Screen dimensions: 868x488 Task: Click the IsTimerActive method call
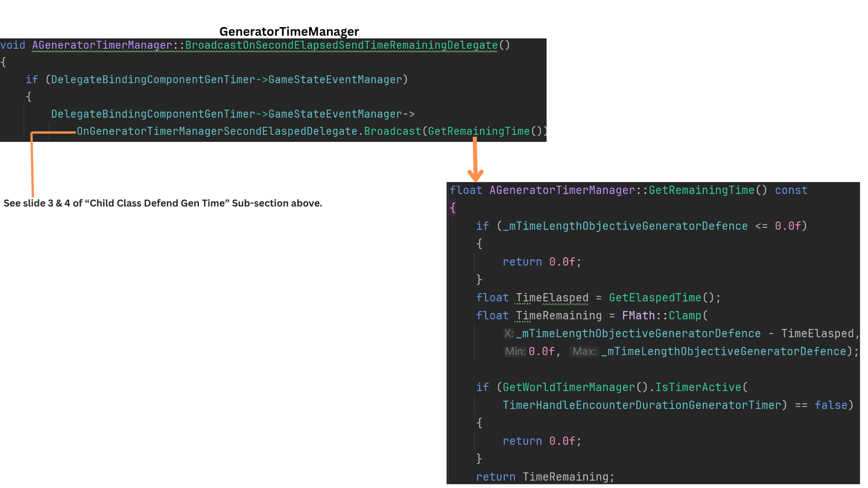(x=698, y=387)
